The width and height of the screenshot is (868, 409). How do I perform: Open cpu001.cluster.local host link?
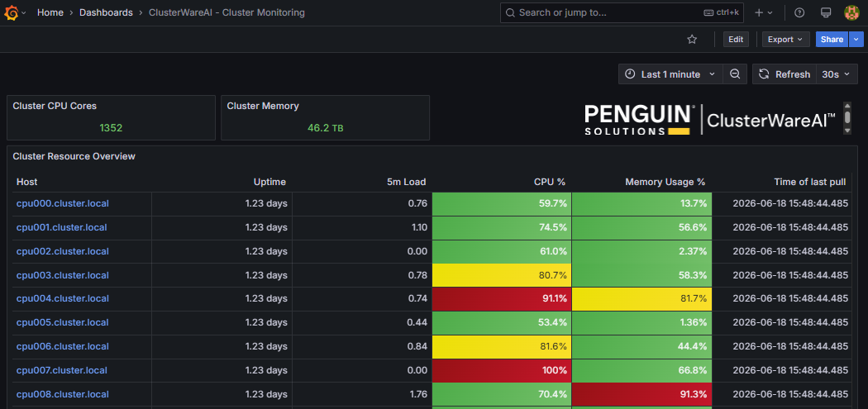point(61,227)
